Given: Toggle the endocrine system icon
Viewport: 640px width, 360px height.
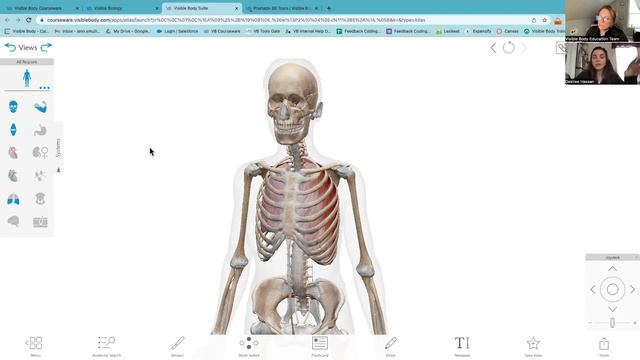Looking at the screenshot, I should click(40, 199).
